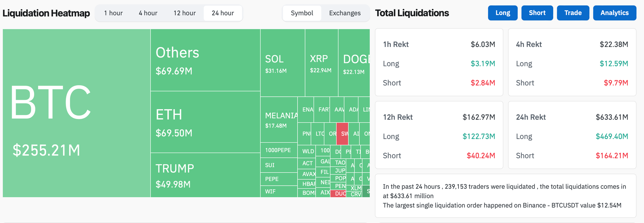Click the SOL heatmap tile

point(283,63)
